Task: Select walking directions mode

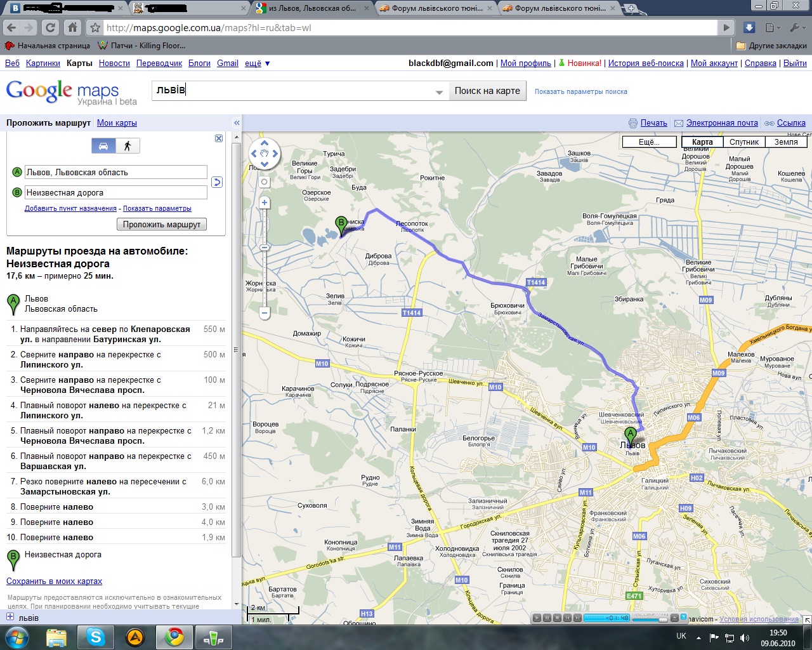Action: pos(128,146)
